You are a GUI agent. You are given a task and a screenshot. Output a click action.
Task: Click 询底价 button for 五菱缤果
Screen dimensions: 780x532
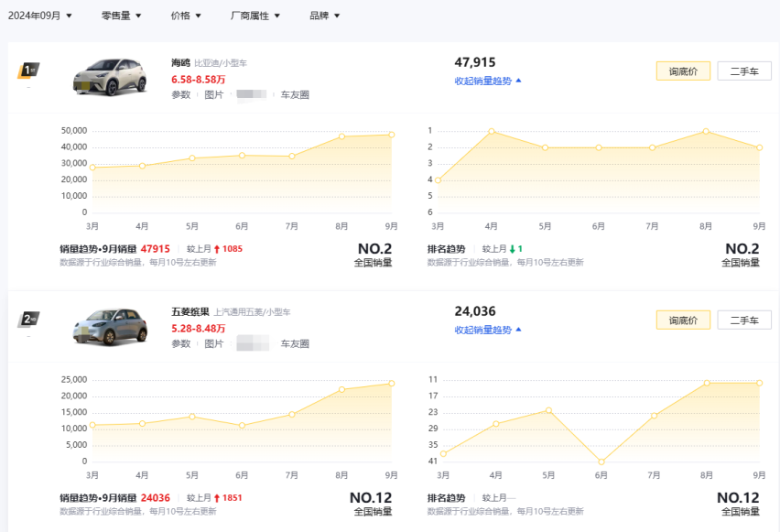(683, 320)
